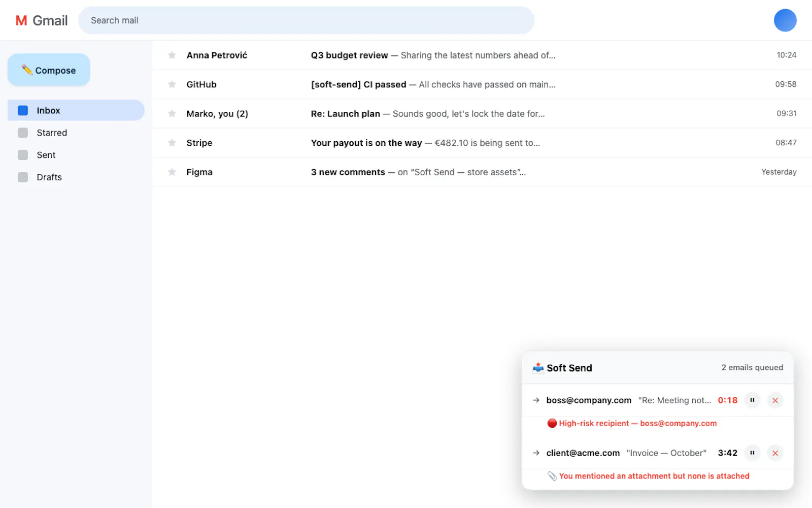812x508 pixels.
Task: Click the Starred folder icon
Action: tap(23, 133)
